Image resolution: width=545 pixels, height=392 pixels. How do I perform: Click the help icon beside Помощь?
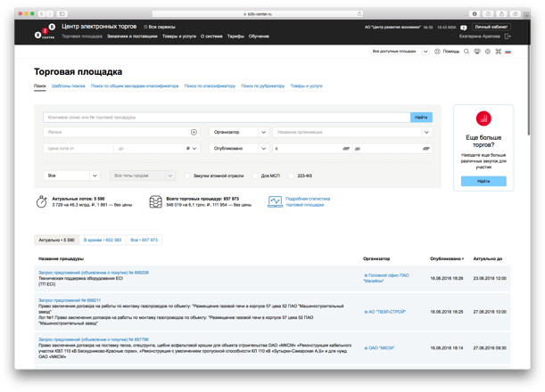coord(437,52)
